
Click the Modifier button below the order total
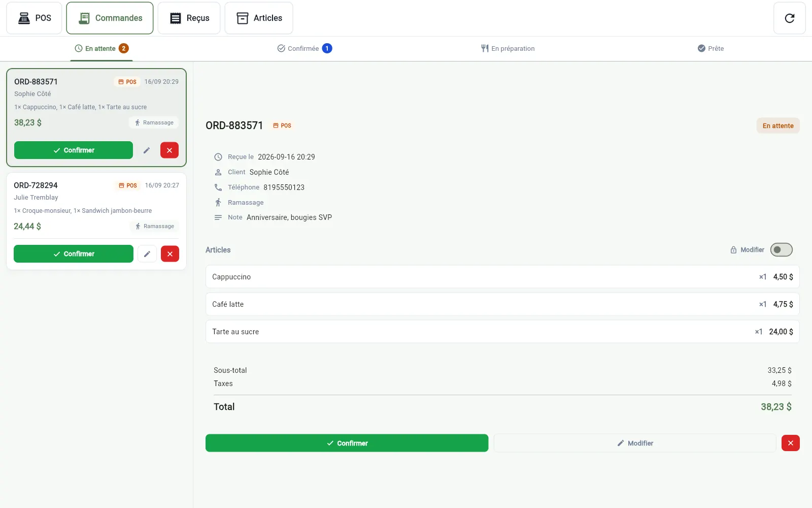coord(635,443)
